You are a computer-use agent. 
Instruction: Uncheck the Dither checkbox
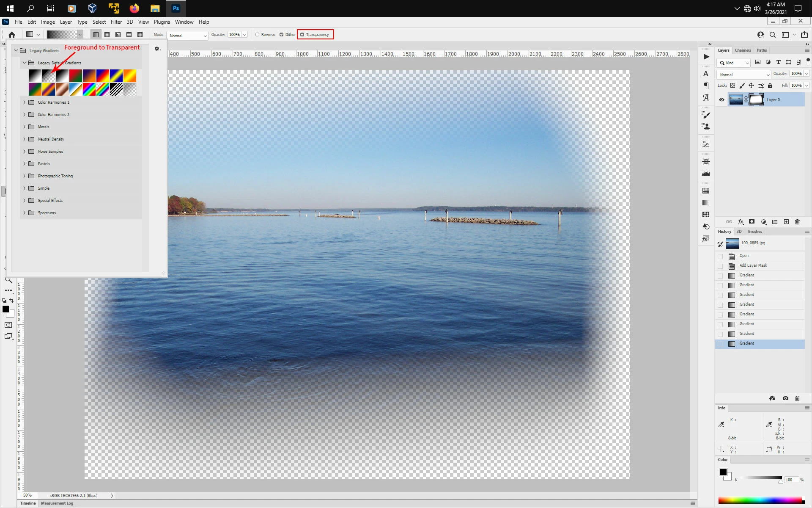281,35
